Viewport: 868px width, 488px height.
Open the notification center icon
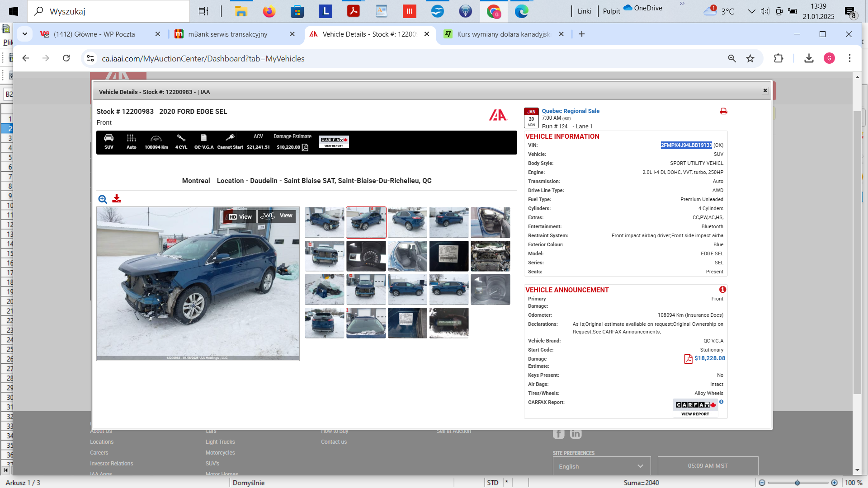click(x=850, y=12)
